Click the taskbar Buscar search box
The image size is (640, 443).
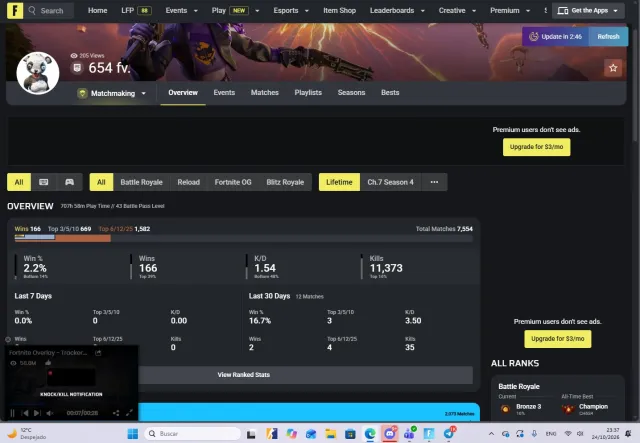192,434
